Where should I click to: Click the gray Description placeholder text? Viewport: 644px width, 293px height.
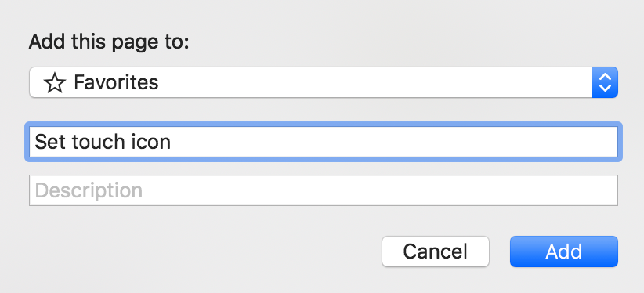point(89,190)
